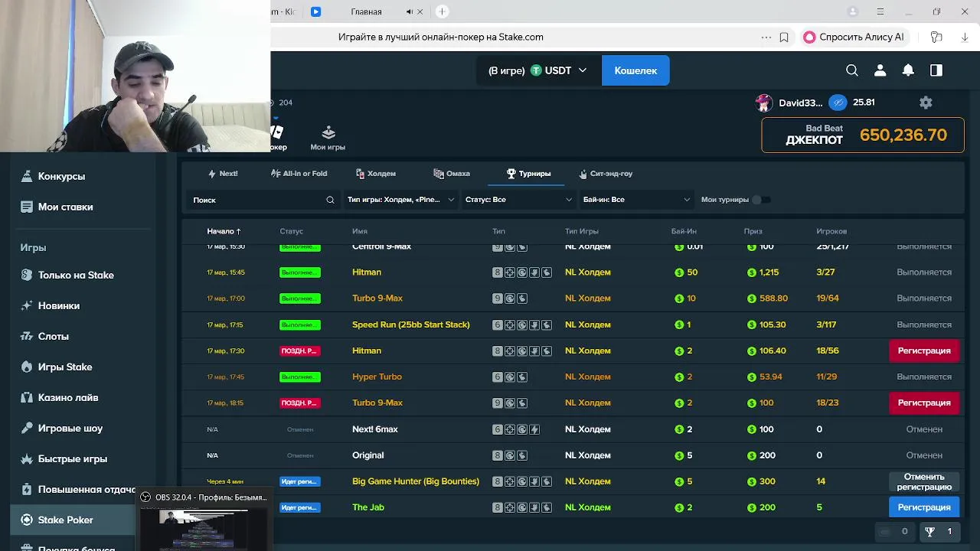Open poker settings gear icon
The width and height of the screenshot is (980, 551).
(926, 103)
